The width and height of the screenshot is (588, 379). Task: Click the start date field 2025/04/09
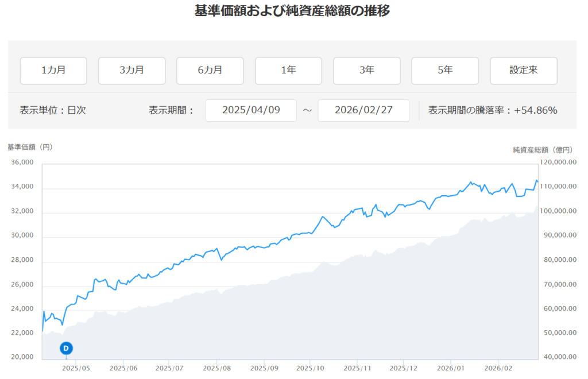click(x=251, y=110)
